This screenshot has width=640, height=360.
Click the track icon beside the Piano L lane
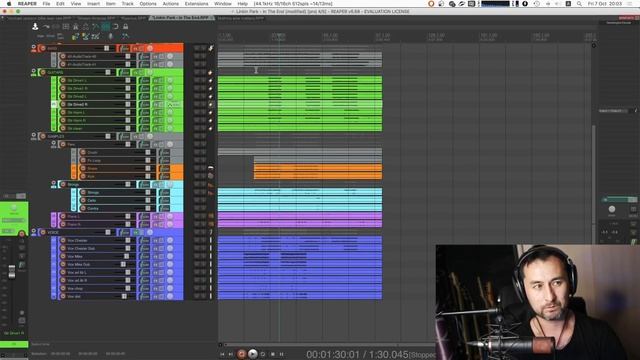point(211,216)
